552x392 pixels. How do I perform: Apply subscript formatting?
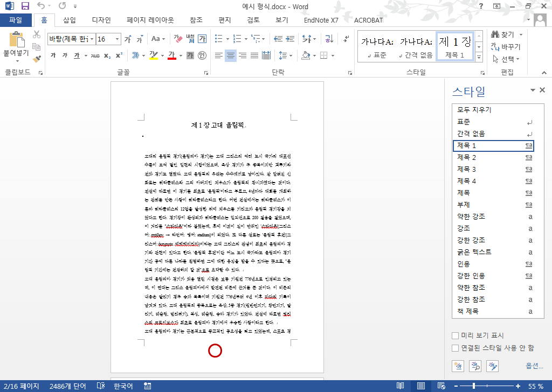[107, 55]
